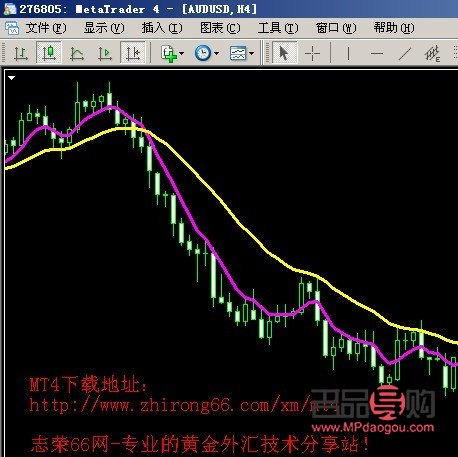
Task: Open the 插入(I) menu
Action: 162,28
